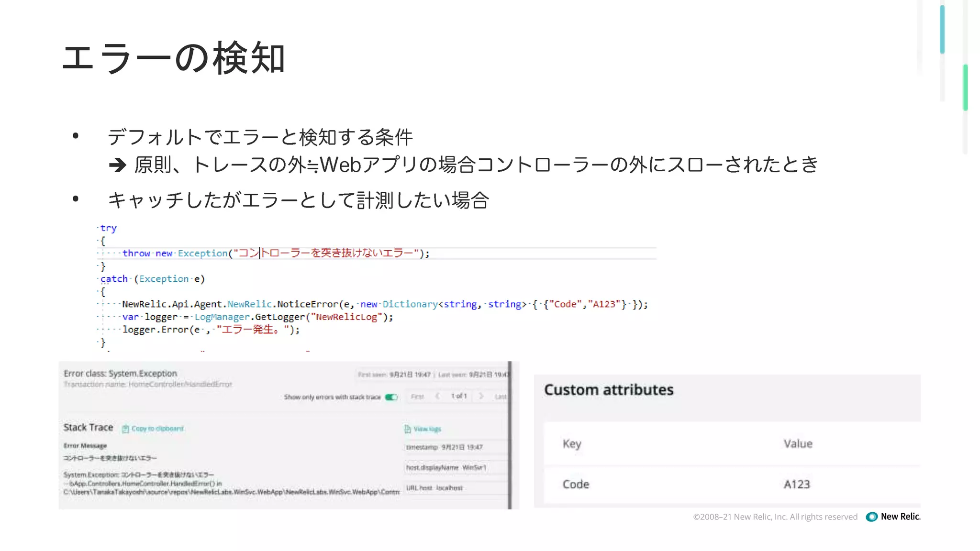Click the copyright ©2008–21 New Relic text
This screenshot has height=551, width=980.
tap(775, 517)
